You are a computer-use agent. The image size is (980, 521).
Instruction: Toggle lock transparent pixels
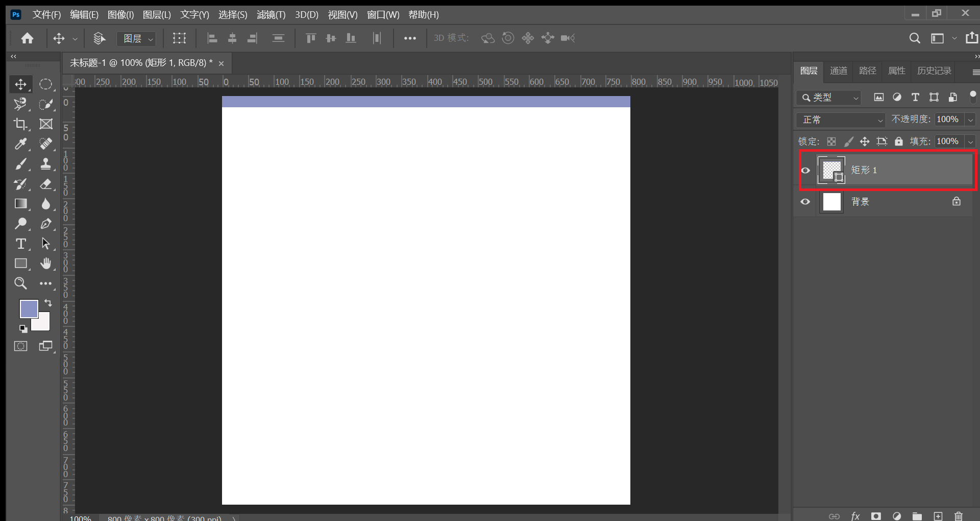point(831,141)
